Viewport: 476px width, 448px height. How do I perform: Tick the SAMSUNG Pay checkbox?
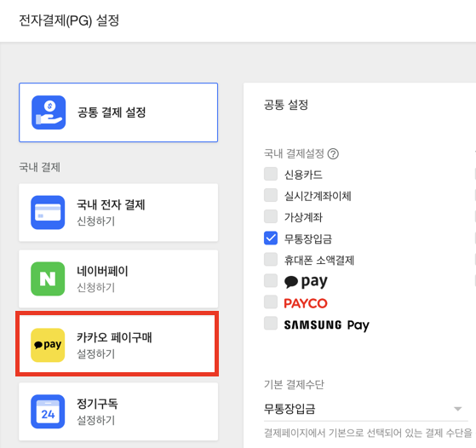coord(271,323)
